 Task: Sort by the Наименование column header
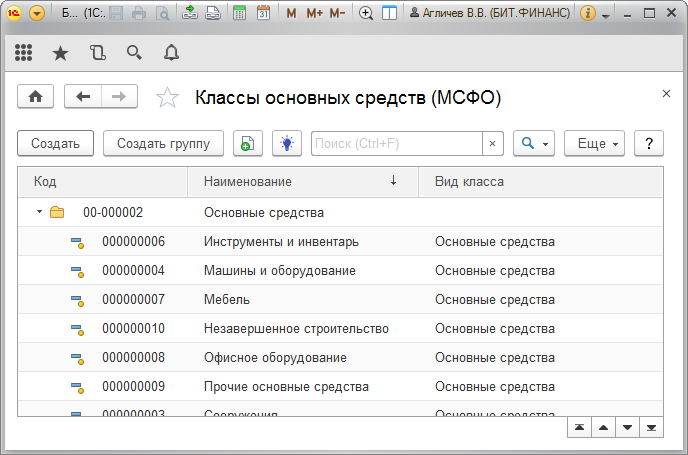(x=303, y=182)
